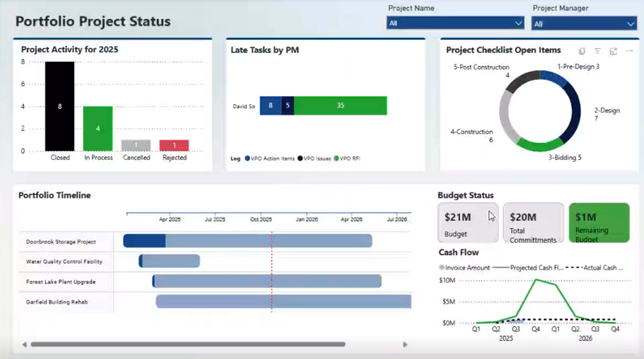The width and height of the screenshot is (644, 359).
Task: Click the Water Quality Control Facility timeline bar
Action: pos(170,261)
